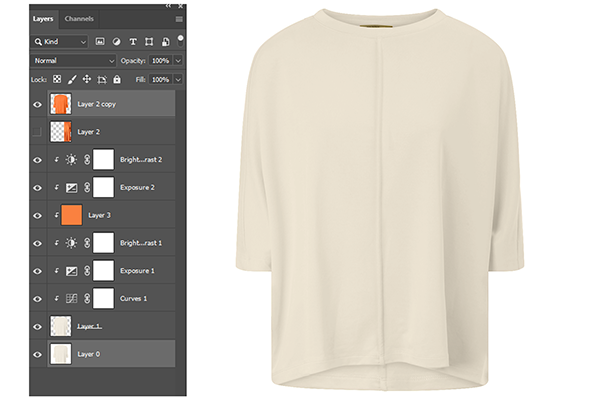This screenshot has height=400, width=600.
Task: Filter for type layers
Action: [x=133, y=42]
